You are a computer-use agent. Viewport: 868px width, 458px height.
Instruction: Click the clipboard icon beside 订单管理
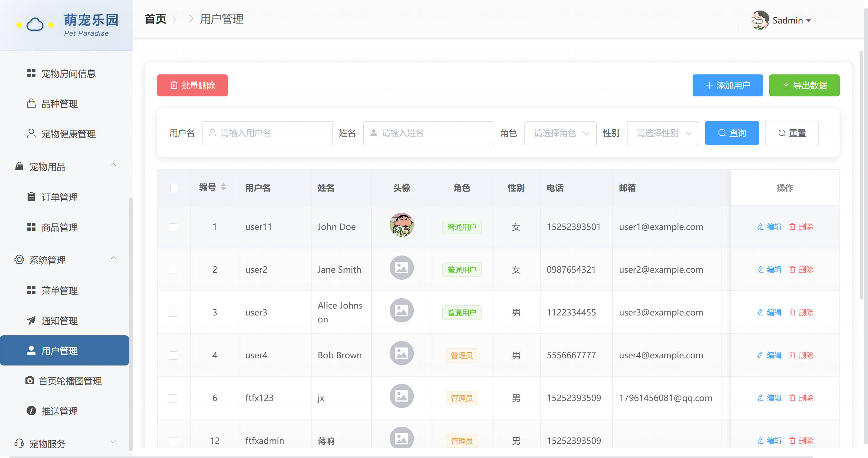tap(31, 197)
